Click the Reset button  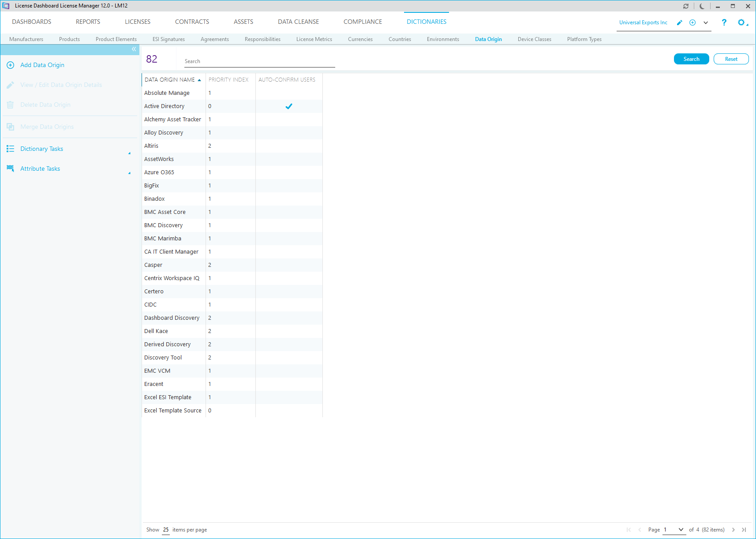[x=731, y=59]
